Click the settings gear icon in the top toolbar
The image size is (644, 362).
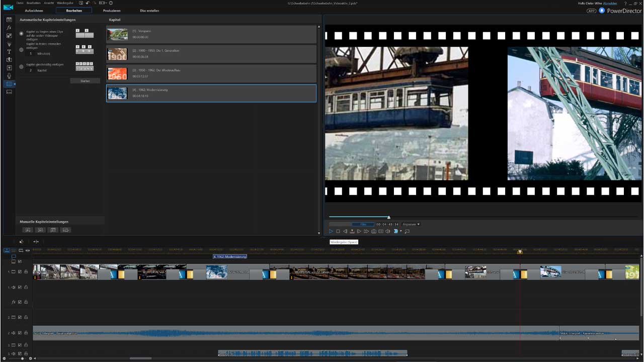pyautogui.click(x=111, y=3)
